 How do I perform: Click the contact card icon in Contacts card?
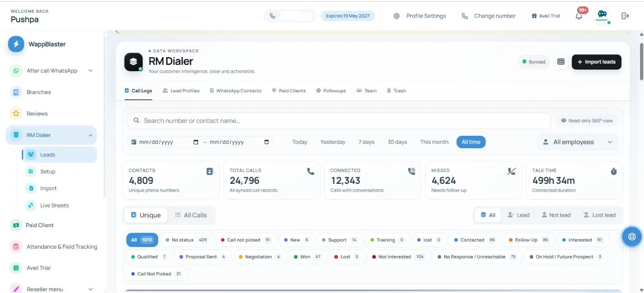[210, 171]
